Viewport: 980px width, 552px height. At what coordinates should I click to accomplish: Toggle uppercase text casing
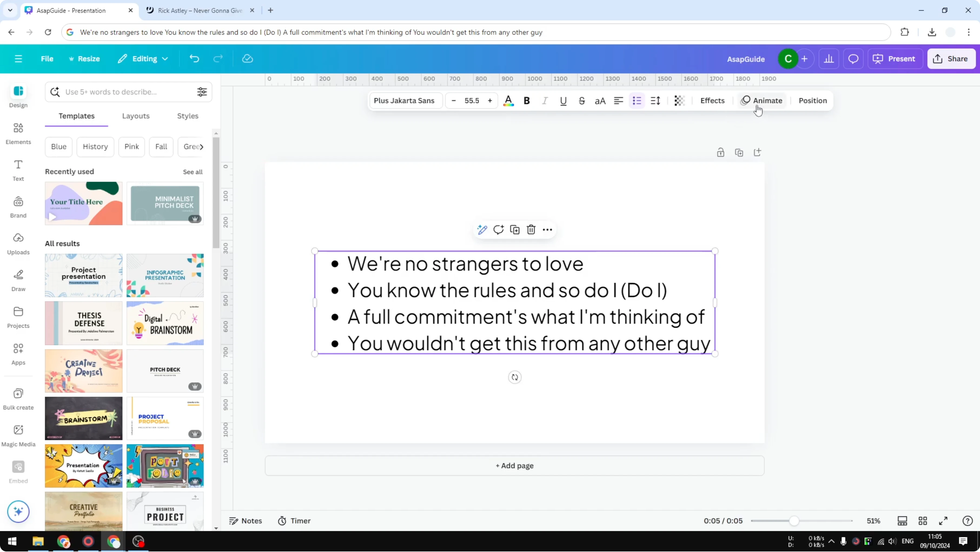click(x=600, y=100)
